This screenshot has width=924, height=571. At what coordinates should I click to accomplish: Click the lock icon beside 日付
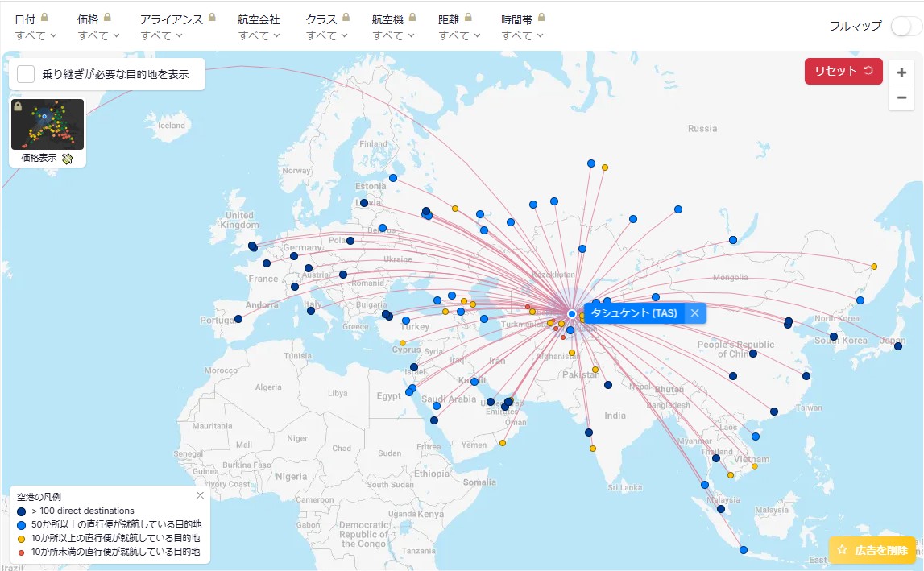point(44,18)
